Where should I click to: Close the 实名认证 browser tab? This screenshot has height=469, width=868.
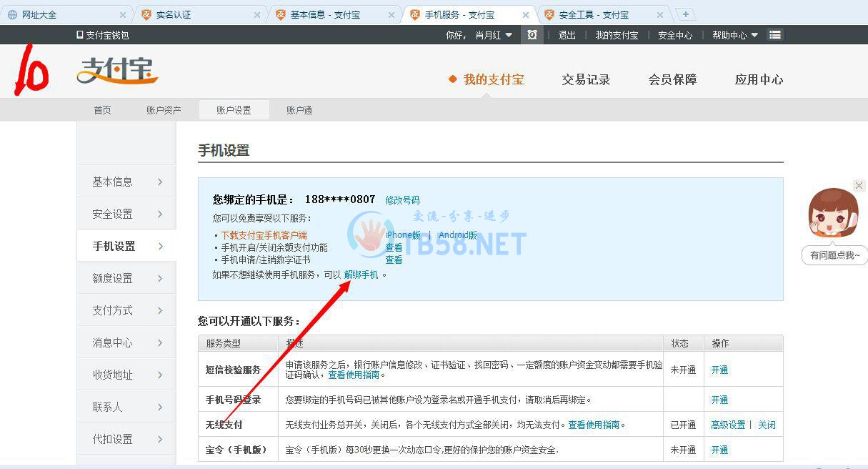(257, 14)
